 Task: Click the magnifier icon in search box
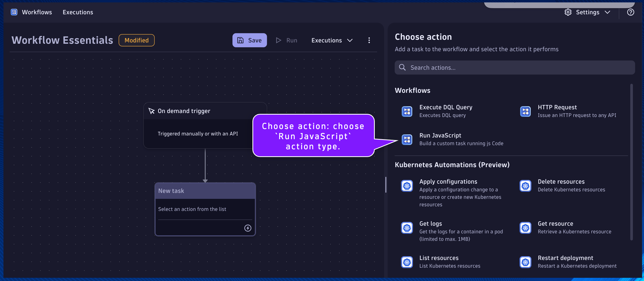(x=402, y=67)
